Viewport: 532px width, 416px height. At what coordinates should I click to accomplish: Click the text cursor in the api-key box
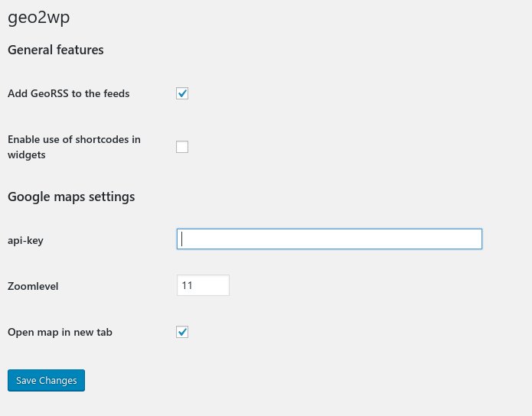(182, 239)
